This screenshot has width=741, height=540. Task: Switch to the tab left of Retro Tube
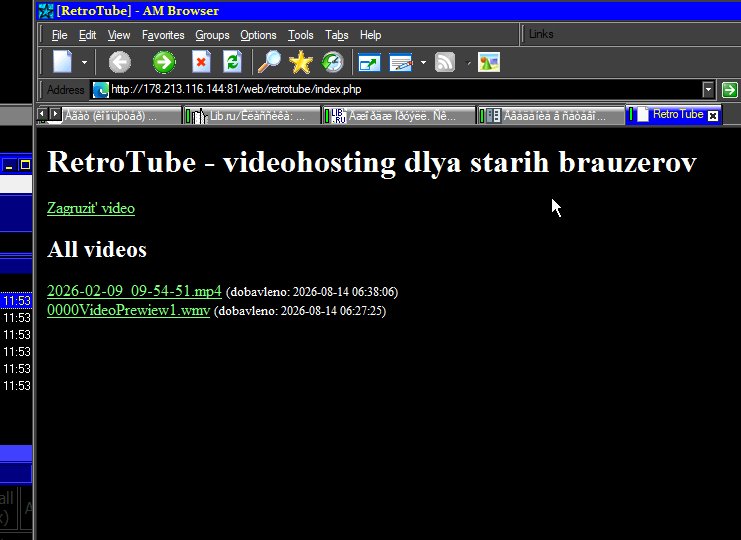(x=551, y=115)
